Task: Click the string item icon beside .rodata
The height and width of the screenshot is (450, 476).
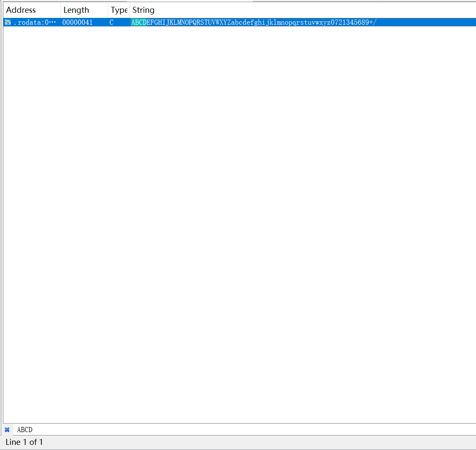Action: tap(8, 22)
